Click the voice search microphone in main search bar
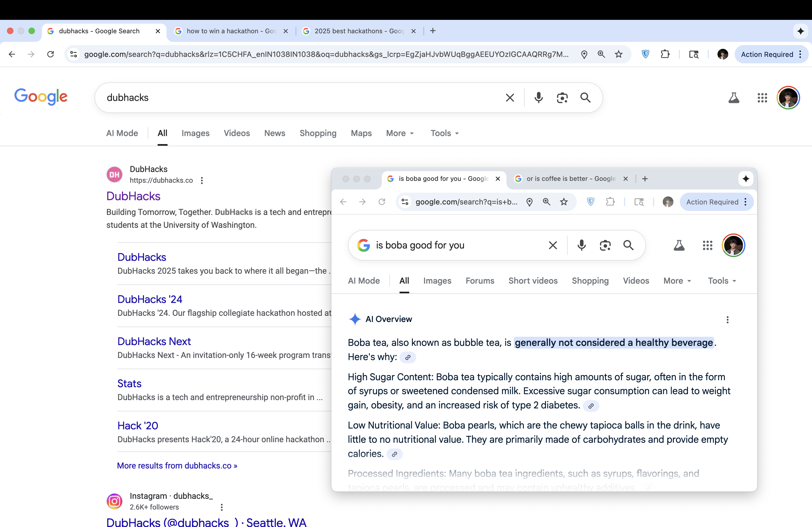Image resolution: width=812 pixels, height=527 pixels. 538,98
